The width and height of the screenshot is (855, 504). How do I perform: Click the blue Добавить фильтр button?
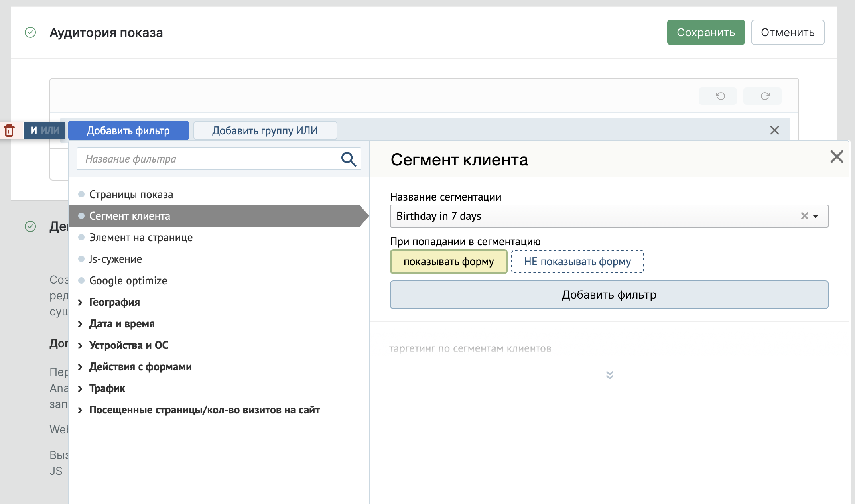[x=128, y=130]
